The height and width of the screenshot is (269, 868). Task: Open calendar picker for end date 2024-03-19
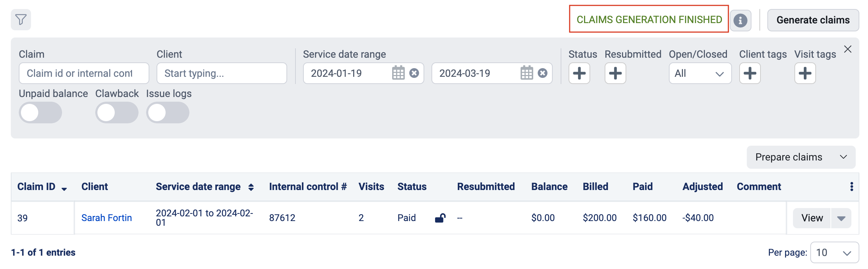coord(527,73)
